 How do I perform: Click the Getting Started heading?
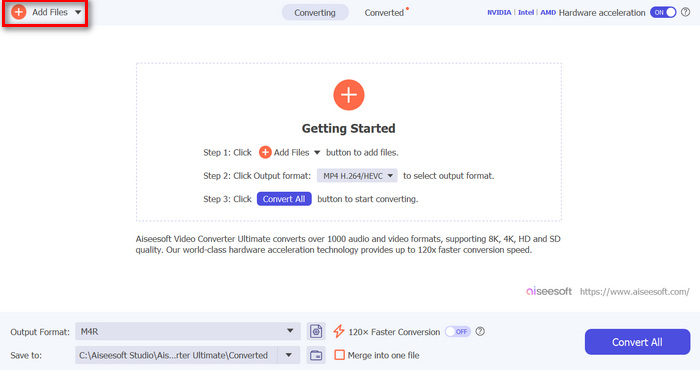(349, 129)
